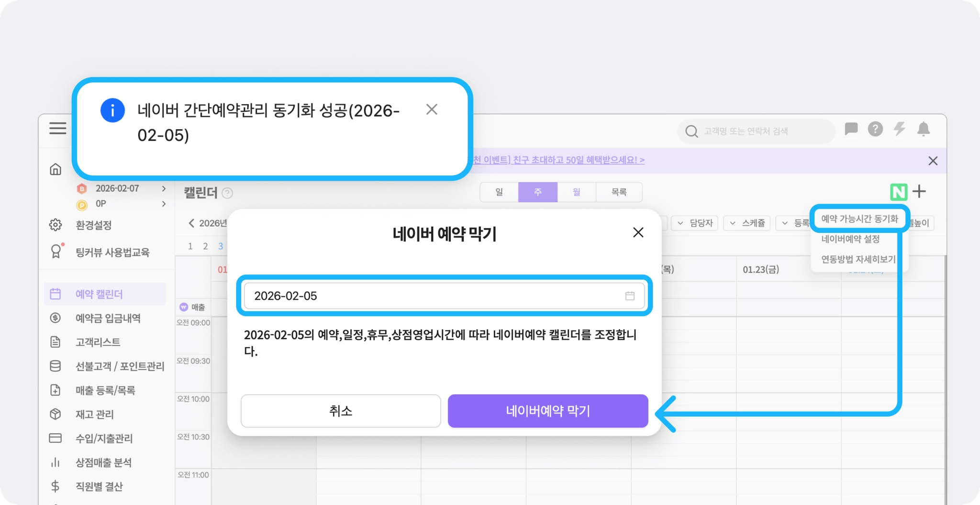The image size is (980, 505).
Task: Open 예약금 입금내역 in sidebar
Action: (108, 318)
